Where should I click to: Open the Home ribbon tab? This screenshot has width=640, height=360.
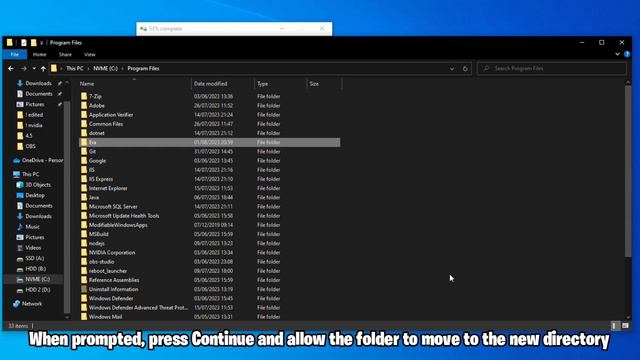coord(40,54)
